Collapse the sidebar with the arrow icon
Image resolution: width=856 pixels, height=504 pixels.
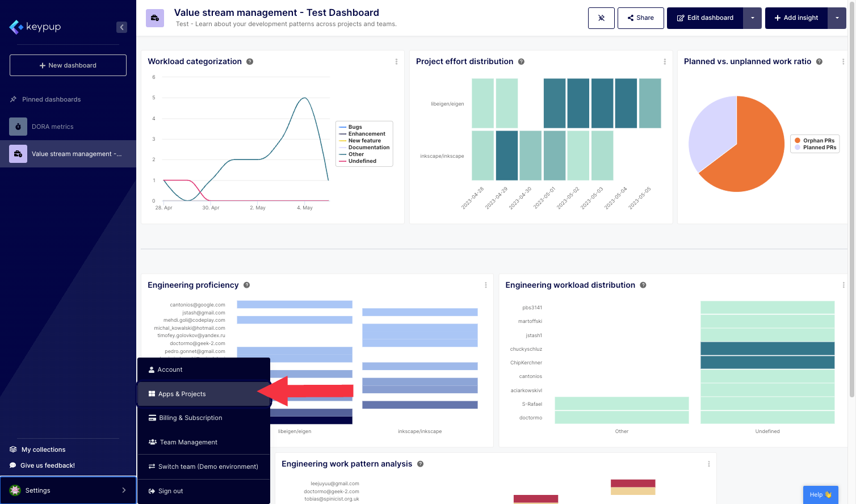121,27
